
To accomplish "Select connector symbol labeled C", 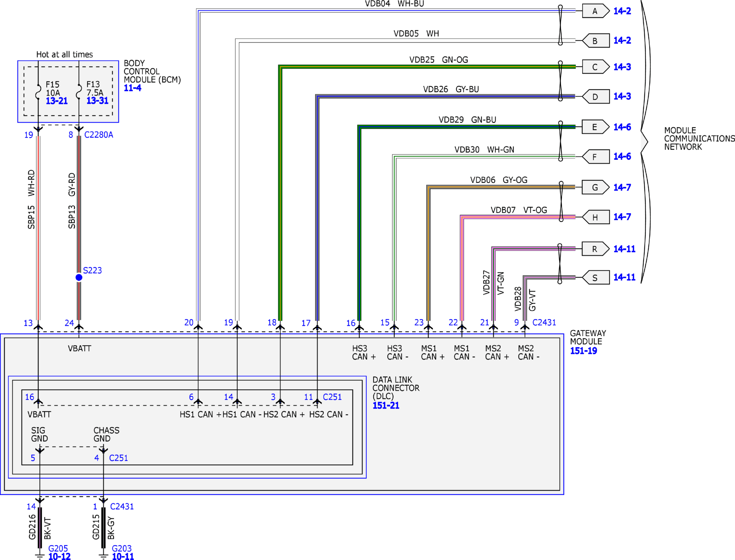I will coord(595,67).
